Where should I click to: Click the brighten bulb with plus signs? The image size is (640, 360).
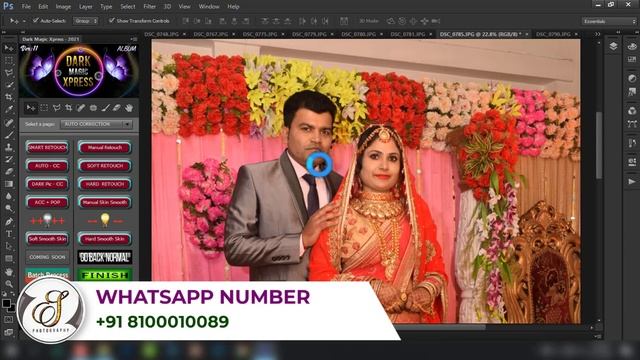[x=47, y=220]
